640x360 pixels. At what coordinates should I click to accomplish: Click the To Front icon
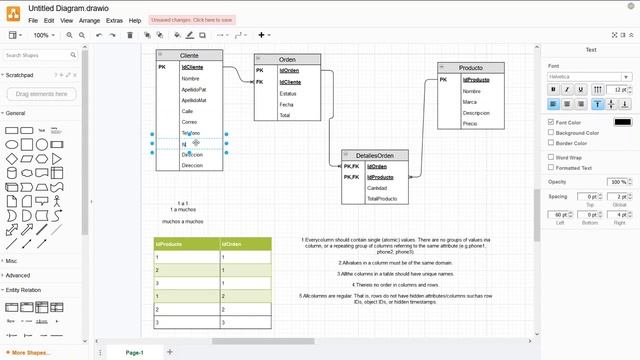[147, 36]
